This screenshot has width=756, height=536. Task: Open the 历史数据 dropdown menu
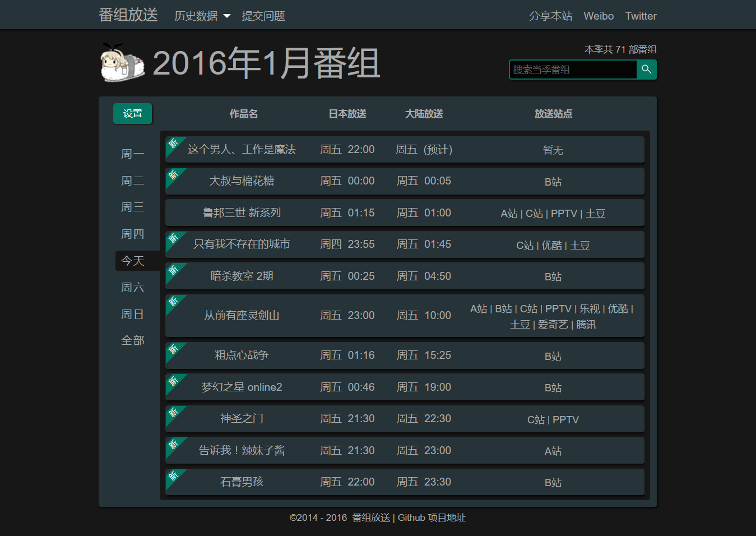202,16
